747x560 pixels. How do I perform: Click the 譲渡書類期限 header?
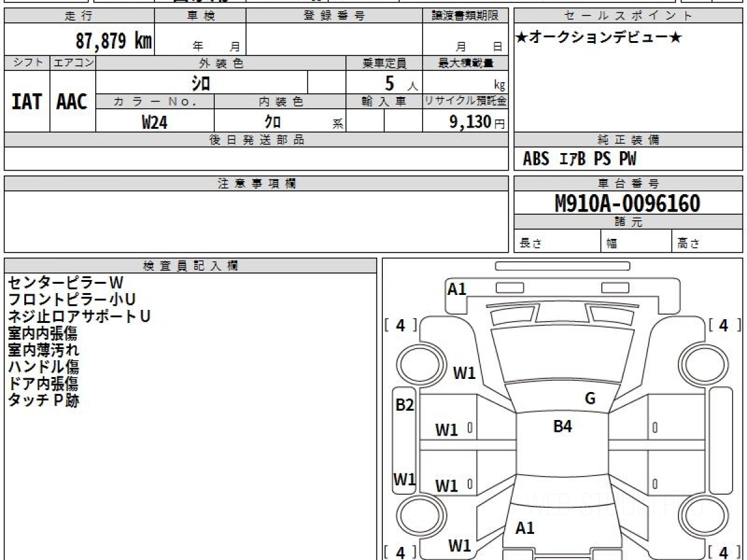[465, 16]
